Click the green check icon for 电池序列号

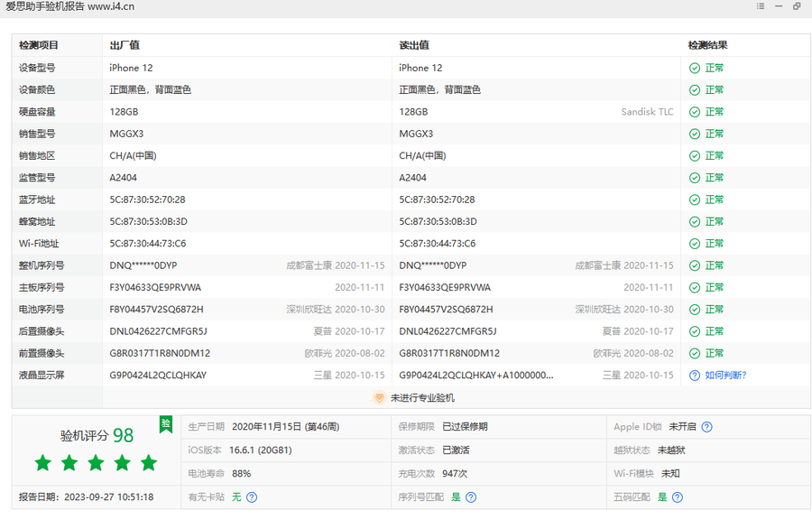pyautogui.click(x=695, y=310)
